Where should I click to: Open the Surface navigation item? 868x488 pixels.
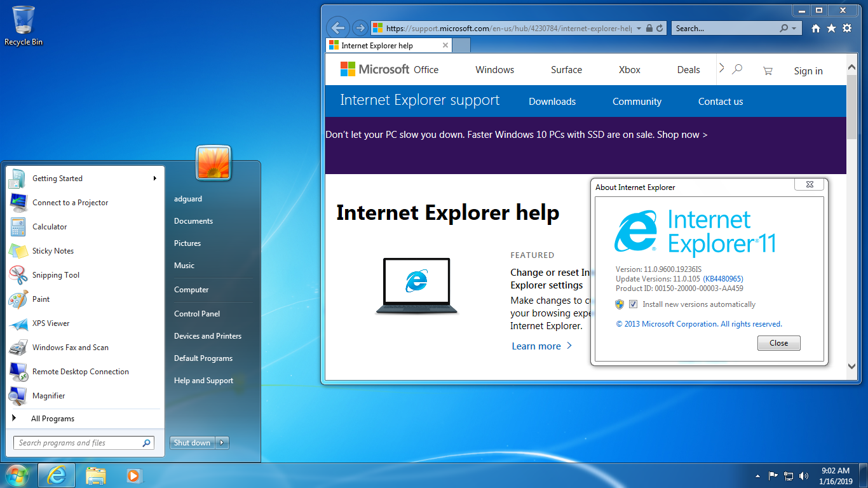coord(567,70)
